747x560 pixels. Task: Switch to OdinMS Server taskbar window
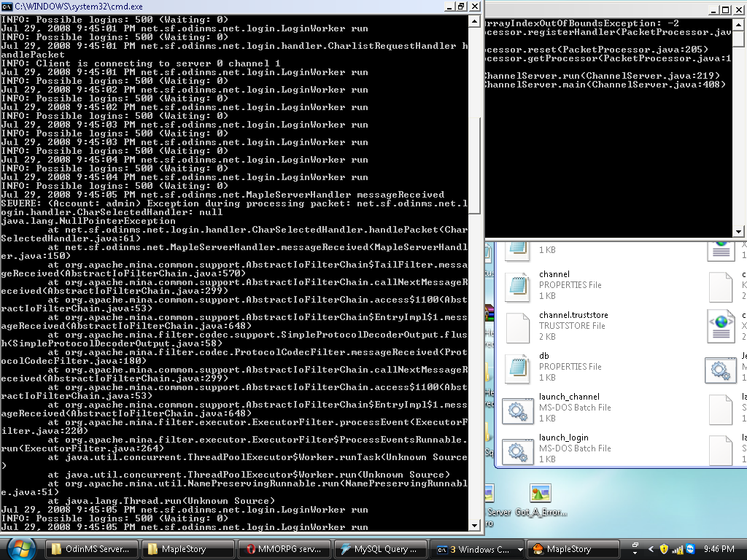91,549
